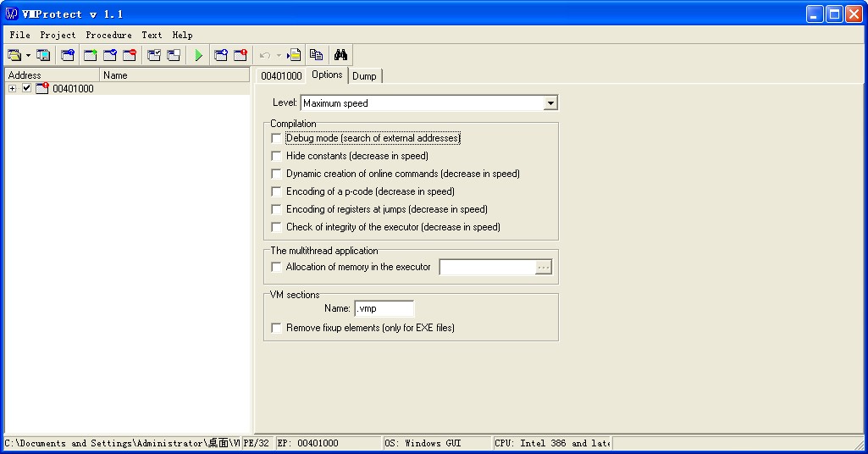Switch to the Dump tab
The width and height of the screenshot is (868, 454).
click(x=364, y=76)
